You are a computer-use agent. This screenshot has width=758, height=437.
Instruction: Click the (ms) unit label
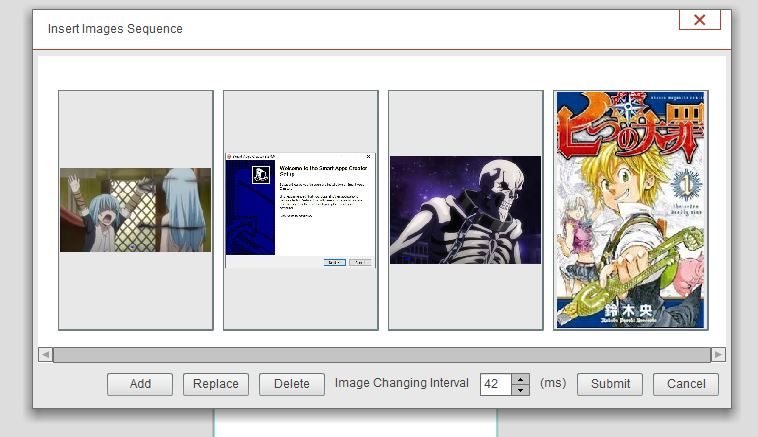click(553, 383)
